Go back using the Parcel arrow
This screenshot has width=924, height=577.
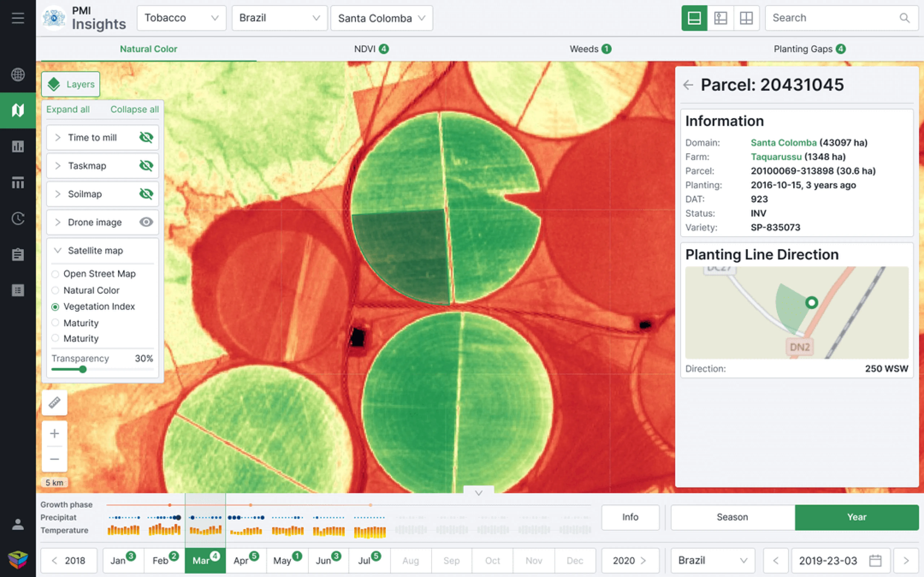coord(688,85)
